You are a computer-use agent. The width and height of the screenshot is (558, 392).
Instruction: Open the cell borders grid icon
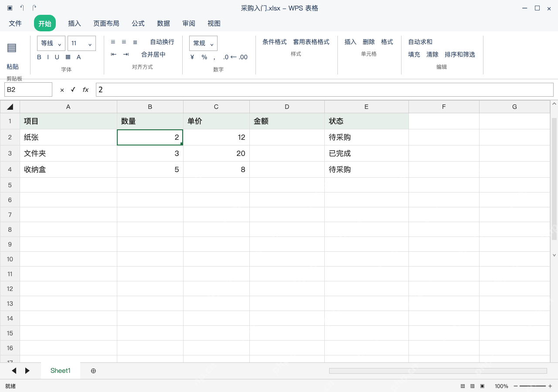click(68, 57)
